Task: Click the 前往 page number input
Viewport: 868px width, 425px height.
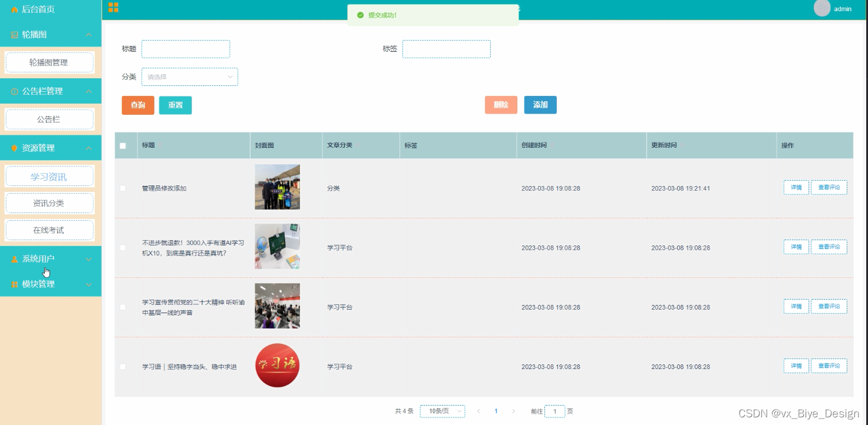Action: click(555, 411)
